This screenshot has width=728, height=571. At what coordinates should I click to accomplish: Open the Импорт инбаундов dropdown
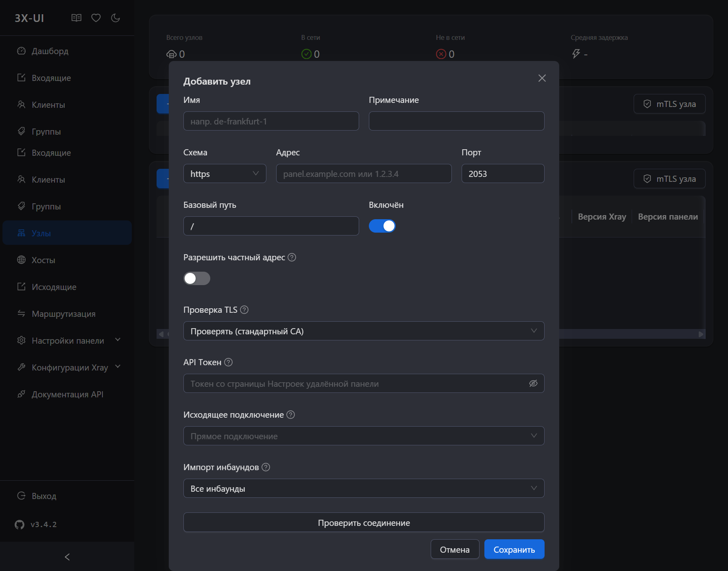pos(364,488)
